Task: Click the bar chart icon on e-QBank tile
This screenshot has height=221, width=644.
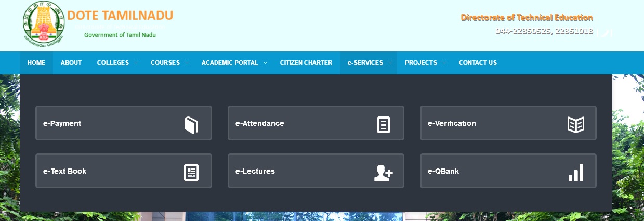Action: pos(576,173)
